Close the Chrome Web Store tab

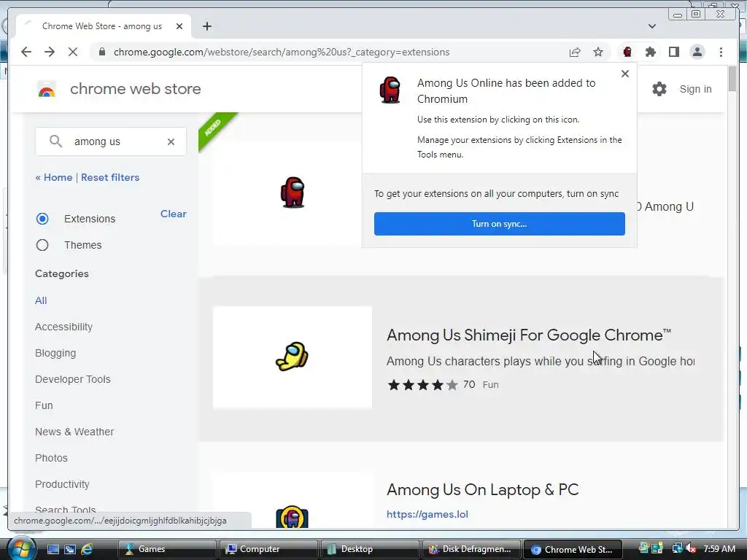click(x=179, y=26)
